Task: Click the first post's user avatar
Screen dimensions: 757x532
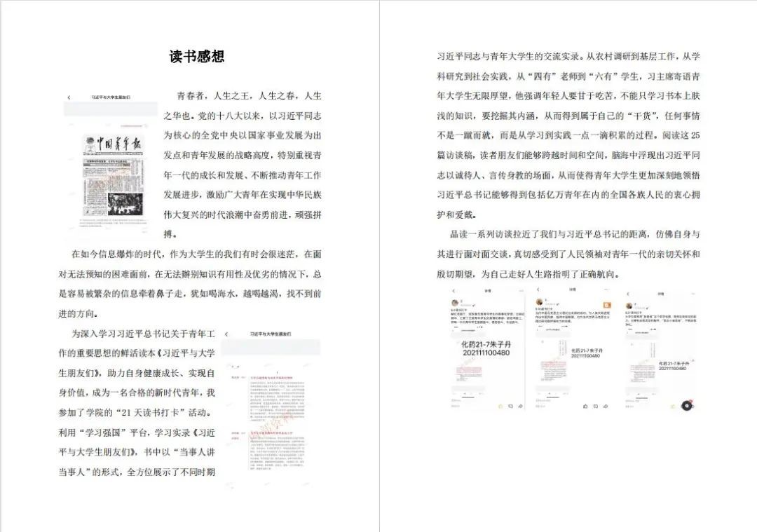Action: pyautogui.click(x=454, y=303)
